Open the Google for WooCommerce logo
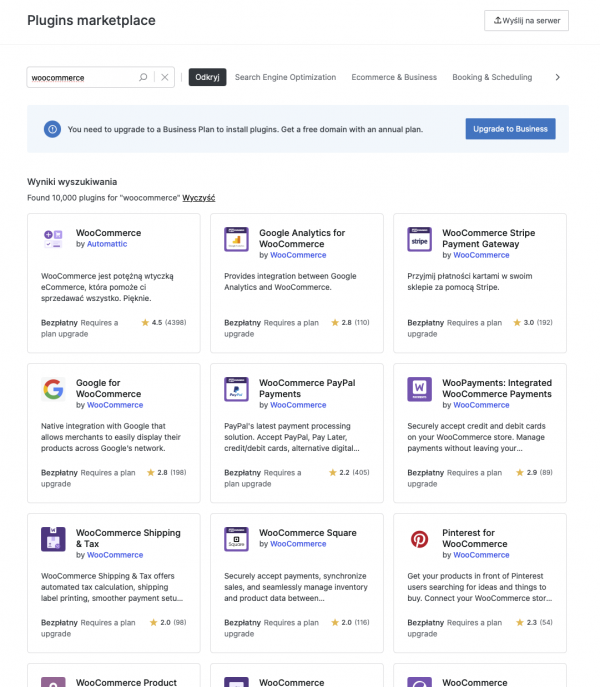Image resolution: width=600 pixels, height=687 pixels. (x=53, y=389)
